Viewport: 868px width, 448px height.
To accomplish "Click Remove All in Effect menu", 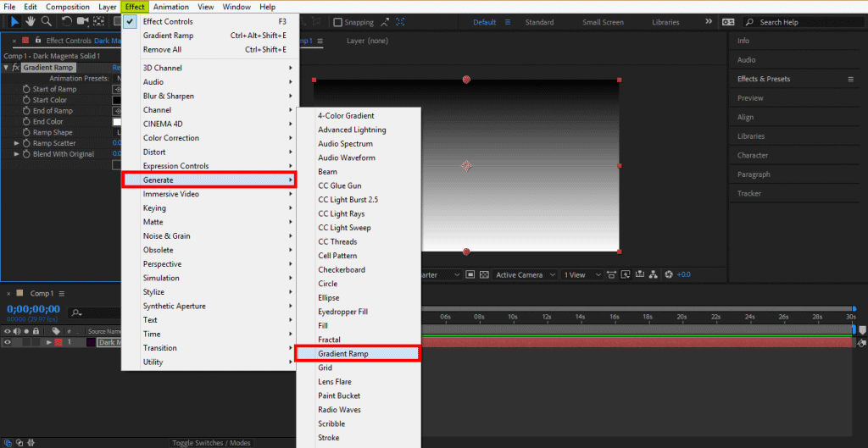I will 210,49.
